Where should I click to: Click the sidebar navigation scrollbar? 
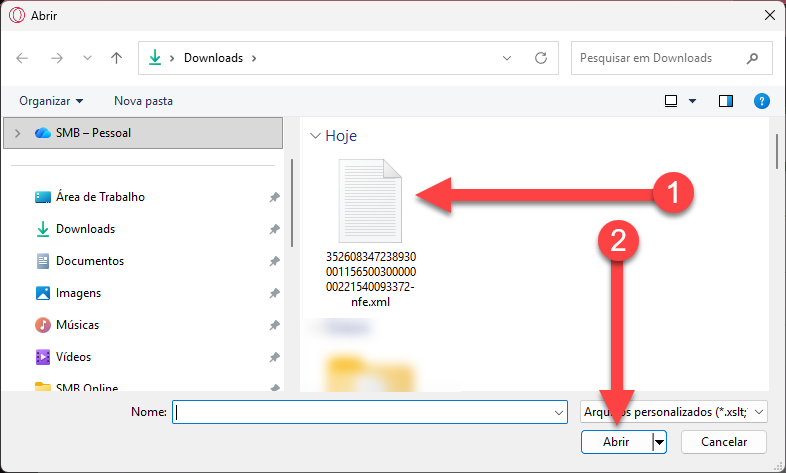point(291,203)
